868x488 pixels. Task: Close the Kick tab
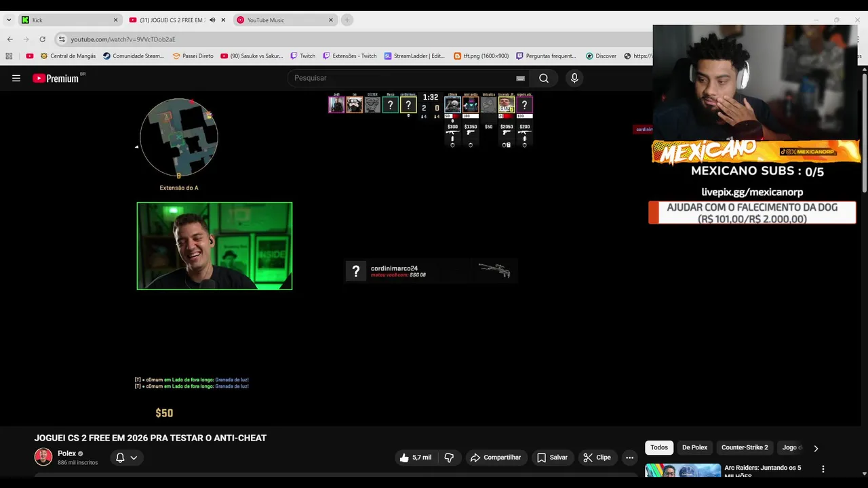coord(115,20)
